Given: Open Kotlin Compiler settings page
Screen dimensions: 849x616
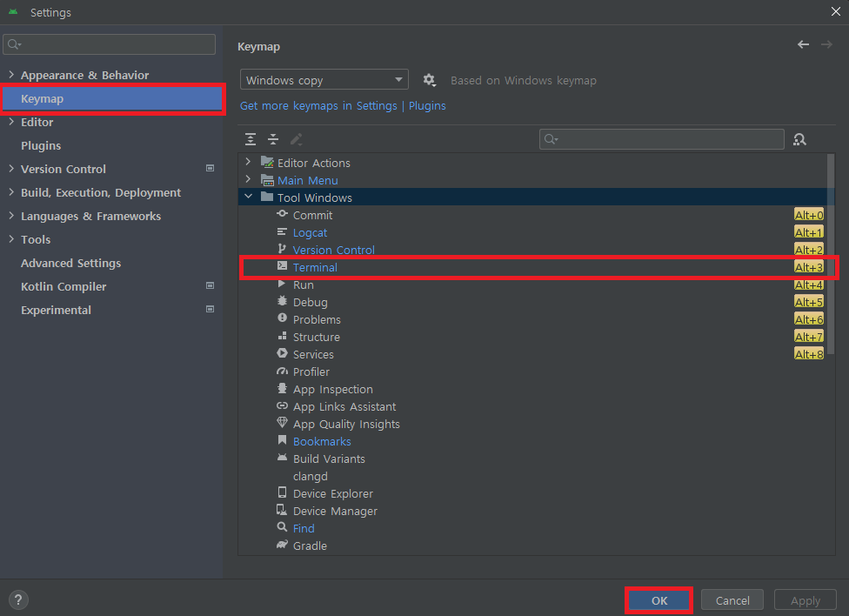Looking at the screenshot, I should click(64, 286).
